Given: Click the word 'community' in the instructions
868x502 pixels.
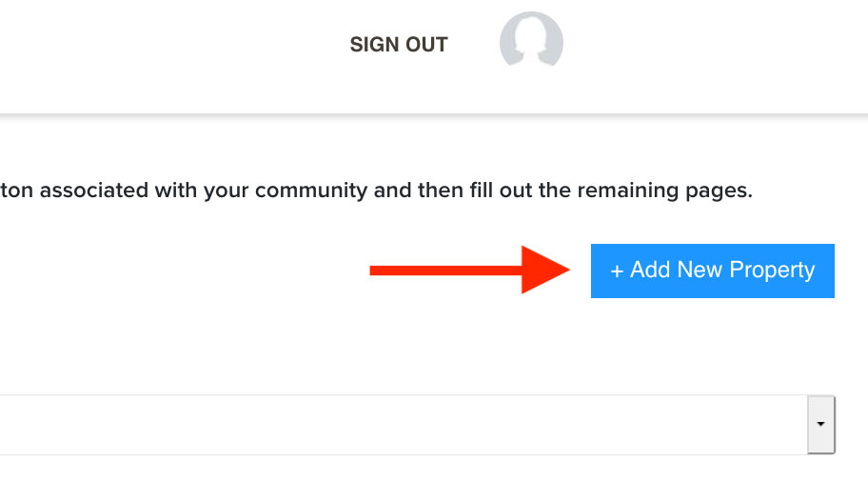Looking at the screenshot, I should [311, 191].
